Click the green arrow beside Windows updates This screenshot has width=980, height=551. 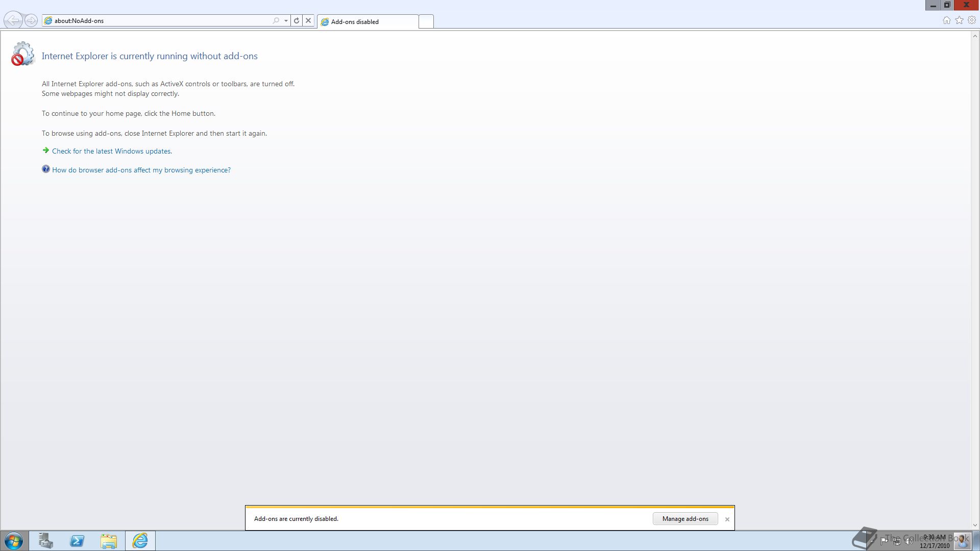tap(46, 151)
